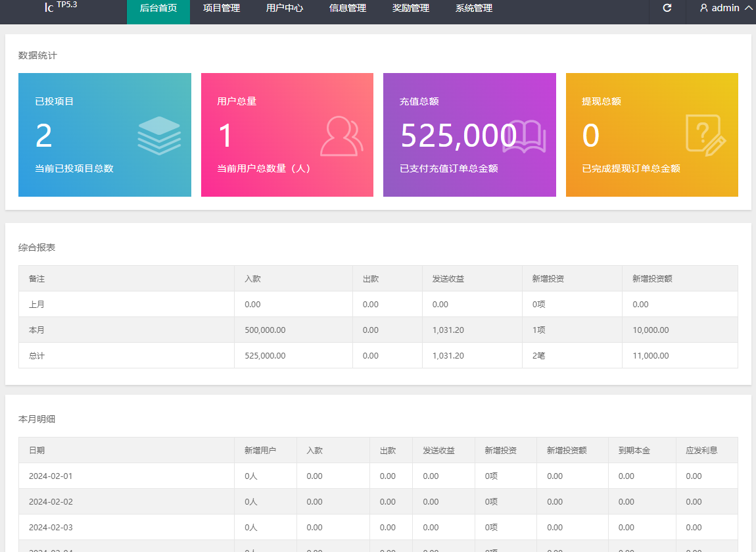
Task: Click the refresh icon in top bar
Action: tap(667, 8)
